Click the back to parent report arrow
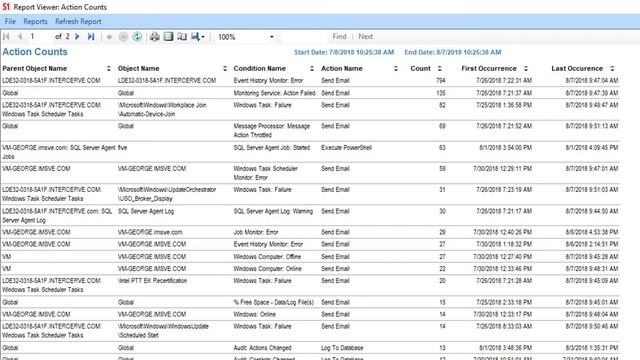The height and width of the screenshot is (360, 640). click(109, 37)
